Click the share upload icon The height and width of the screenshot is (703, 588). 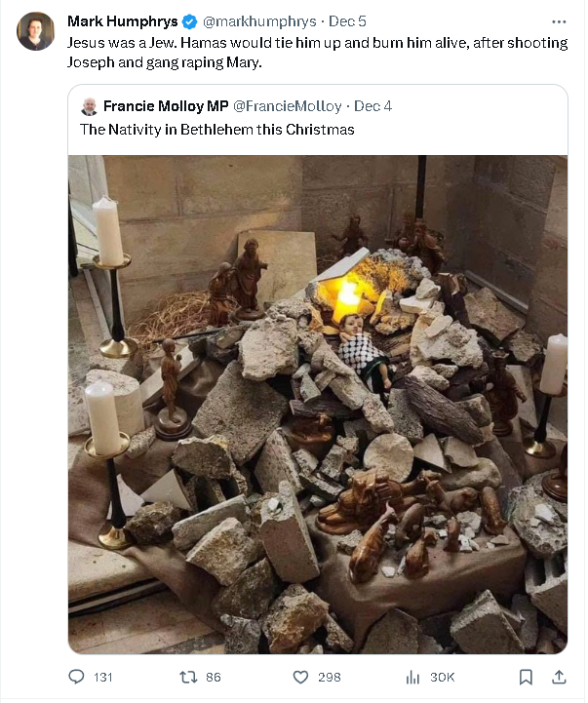click(559, 677)
